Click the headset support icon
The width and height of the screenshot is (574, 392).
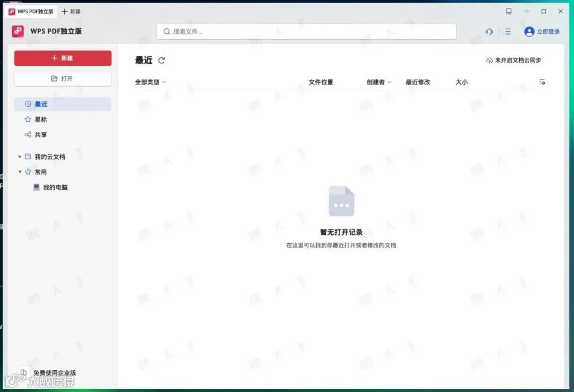[x=489, y=31]
